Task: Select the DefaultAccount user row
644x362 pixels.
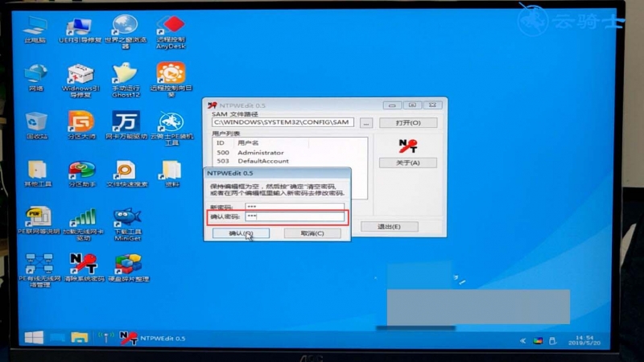Action: (290, 161)
